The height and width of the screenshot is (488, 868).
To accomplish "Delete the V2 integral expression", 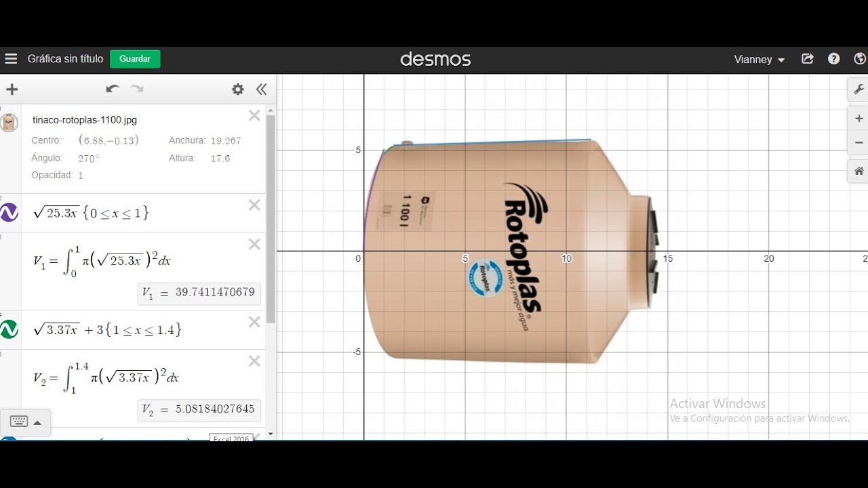I will pos(254,361).
